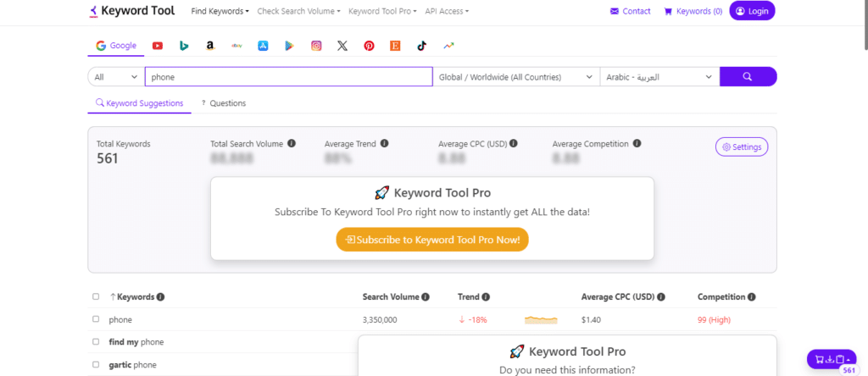Tick the 'find my phone' checkbox
Viewport: 868px width, 376px height.
[96, 342]
